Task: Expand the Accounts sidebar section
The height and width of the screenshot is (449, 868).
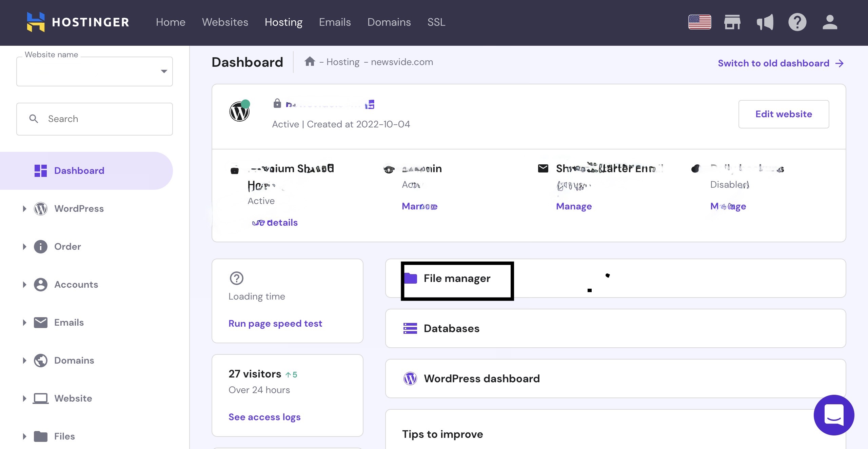Action: (24, 285)
